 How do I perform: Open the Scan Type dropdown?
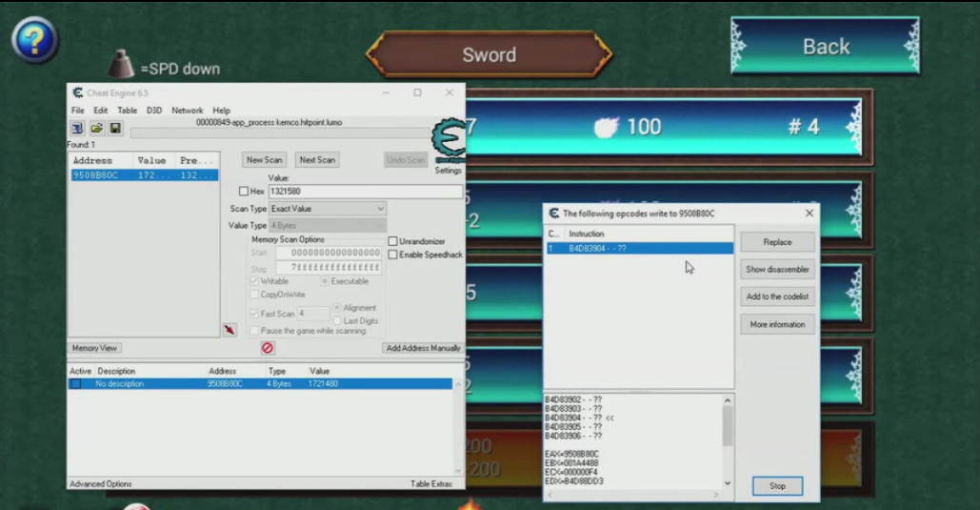(x=328, y=209)
